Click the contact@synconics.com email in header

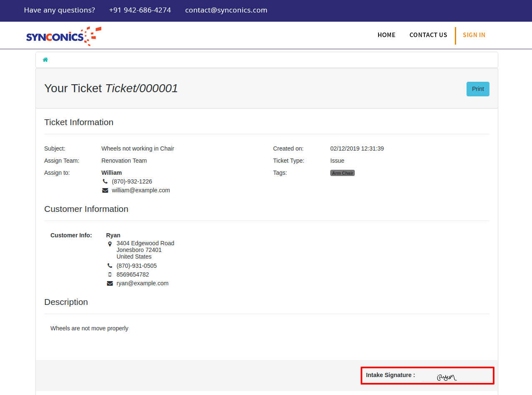pos(226,10)
